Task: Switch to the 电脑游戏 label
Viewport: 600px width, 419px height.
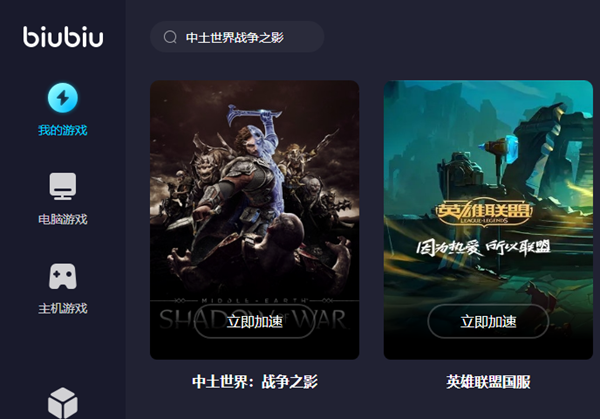Action: point(63,219)
